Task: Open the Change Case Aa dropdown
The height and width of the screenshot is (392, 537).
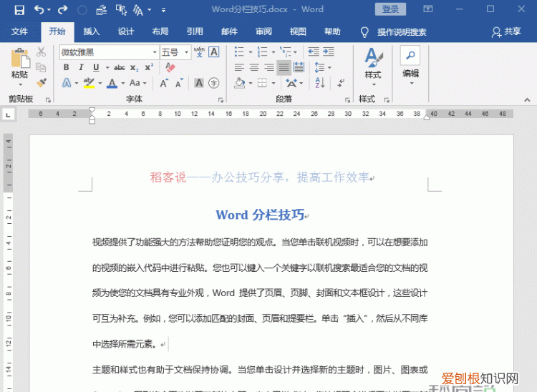Action: [138, 83]
